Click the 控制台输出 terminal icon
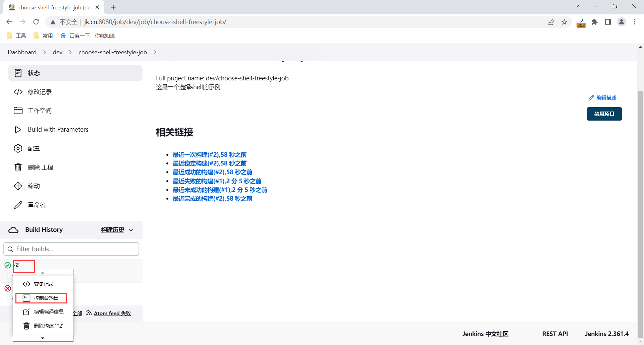This screenshot has width=644, height=345. pos(26,298)
